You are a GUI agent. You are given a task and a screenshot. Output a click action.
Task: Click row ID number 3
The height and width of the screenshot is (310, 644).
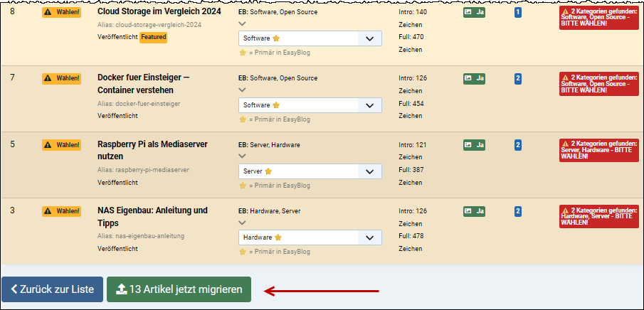pyautogui.click(x=12, y=210)
